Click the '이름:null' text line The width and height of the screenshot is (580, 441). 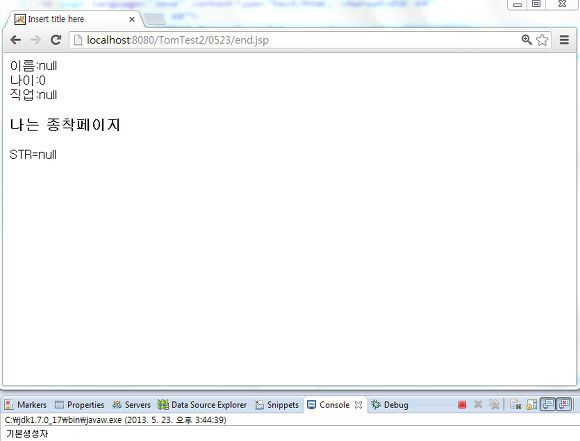tap(33, 66)
